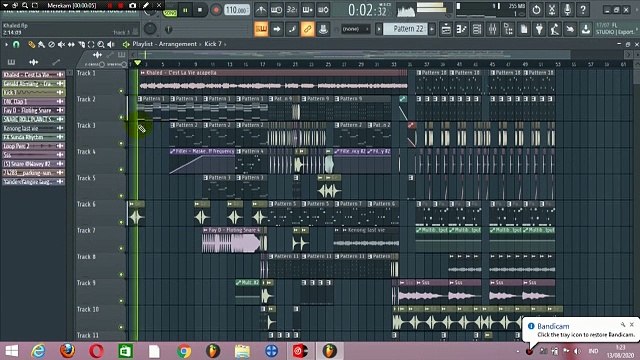Select DNC Clap 1 clip in picker
Image resolution: width=640 pixels, height=360 pixels.
[33, 101]
